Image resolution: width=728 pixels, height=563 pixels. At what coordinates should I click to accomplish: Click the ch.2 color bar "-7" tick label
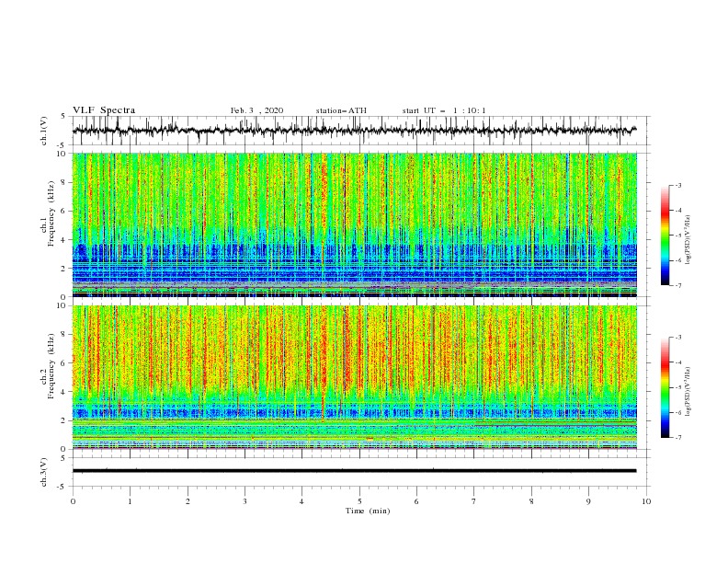coord(677,438)
